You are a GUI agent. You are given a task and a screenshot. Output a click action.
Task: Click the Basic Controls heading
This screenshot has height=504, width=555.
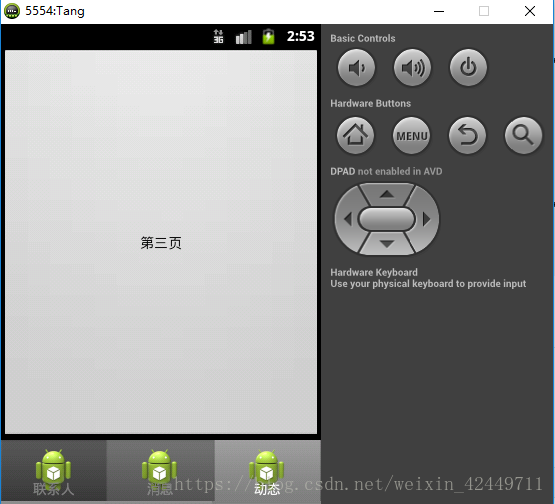363,38
